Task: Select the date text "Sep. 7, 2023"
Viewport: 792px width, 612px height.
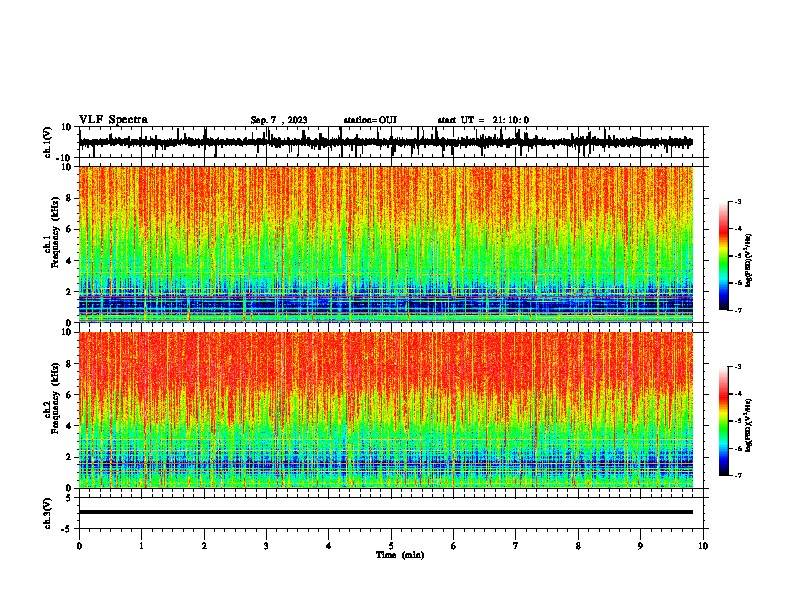Action: pyautogui.click(x=279, y=120)
